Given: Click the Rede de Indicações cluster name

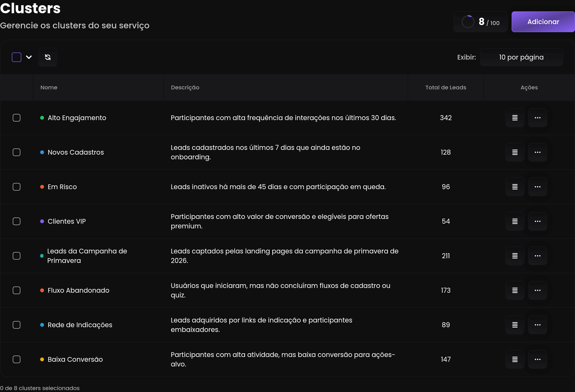Looking at the screenshot, I should (x=80, y=325).
